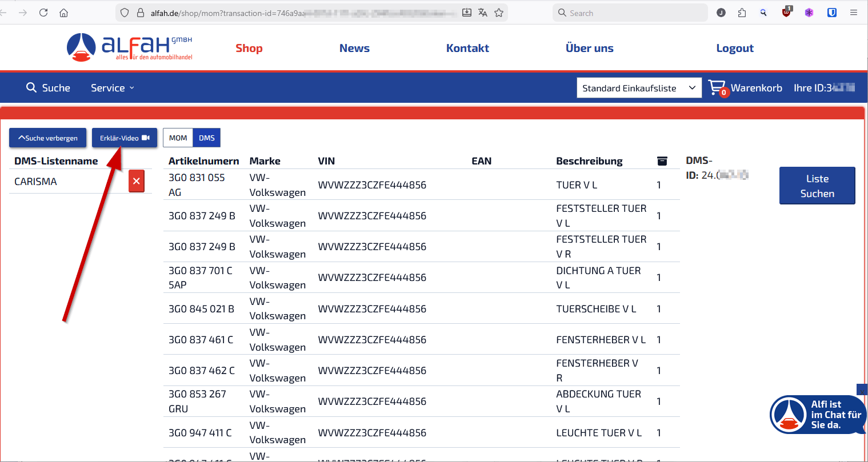Reload the page with the refresh button
Viewport: 868px width, 462px height.
click(43, 13)
